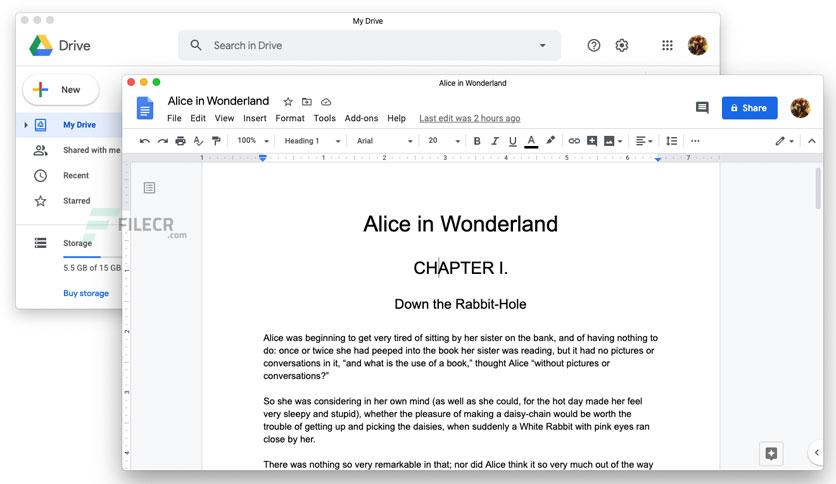
Task: Open account avatar in Docs window
Action: pos(800,108)
